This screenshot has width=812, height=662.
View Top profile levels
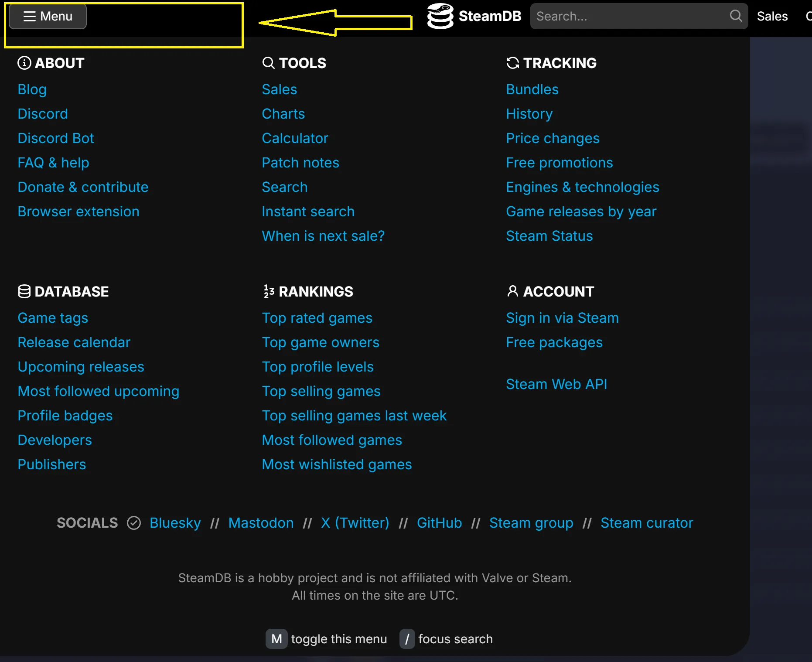pos(318,367)
